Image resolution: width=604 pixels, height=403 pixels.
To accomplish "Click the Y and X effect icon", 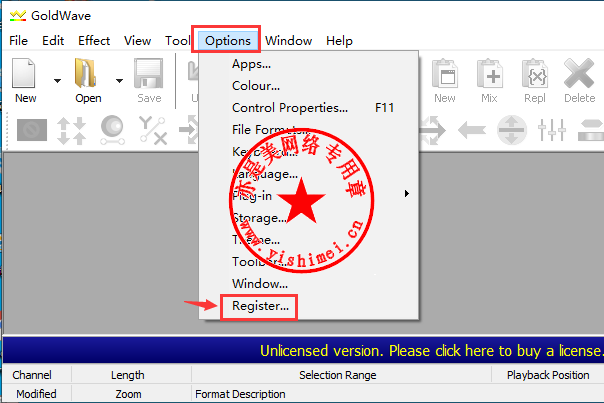I will pyautogui.click(x=153, y=130).
